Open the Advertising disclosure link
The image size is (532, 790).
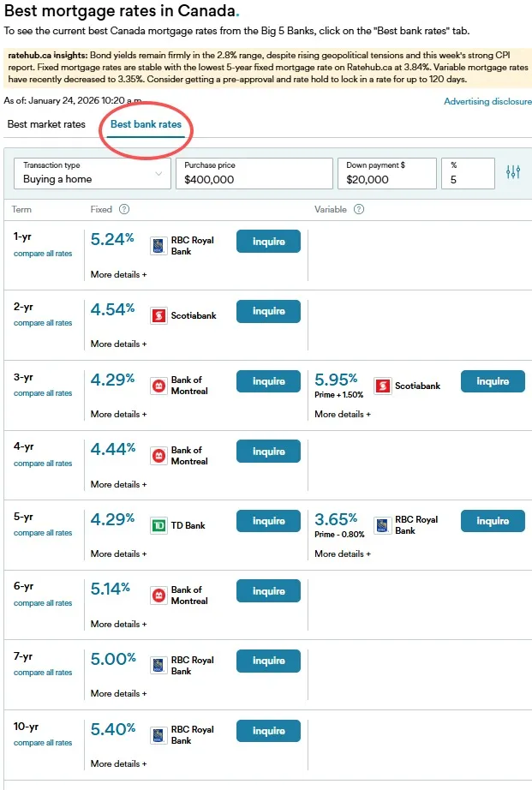pos(487,101)
